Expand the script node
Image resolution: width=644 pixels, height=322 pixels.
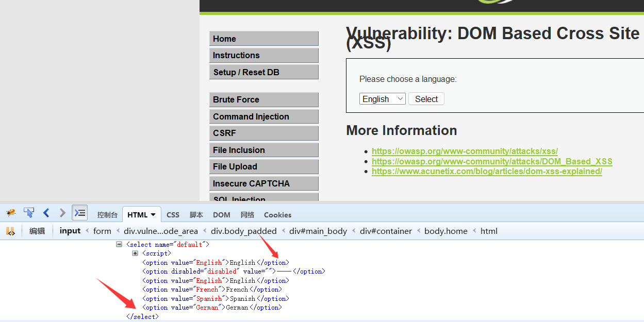click(x=135, y=253)
